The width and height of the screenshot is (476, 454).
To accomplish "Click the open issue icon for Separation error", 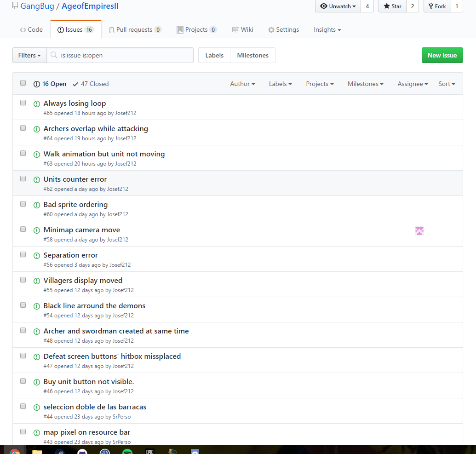I will [x=37, y=255].
